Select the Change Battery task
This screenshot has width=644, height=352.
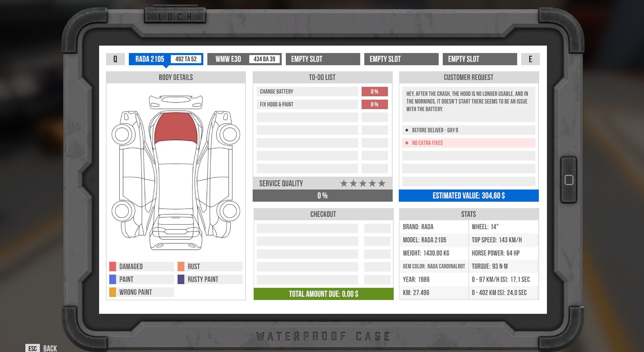[x=307, y=91]
